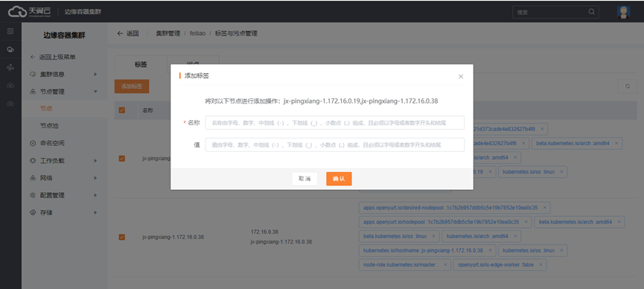The image size is (644, 289).
Task: Click the 存储 cloud icon in sidebar
Action: tap(33, 212)
